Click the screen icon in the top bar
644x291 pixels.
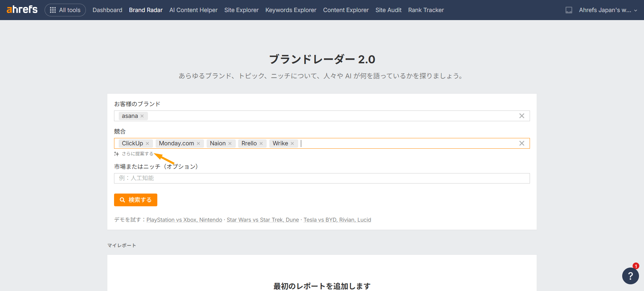tap(569, 10)
